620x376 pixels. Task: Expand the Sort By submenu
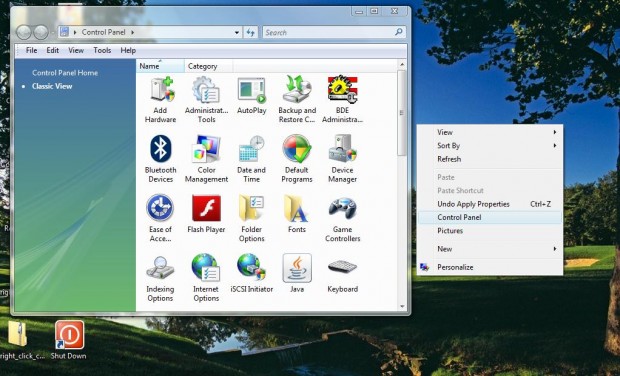point(490,145)
